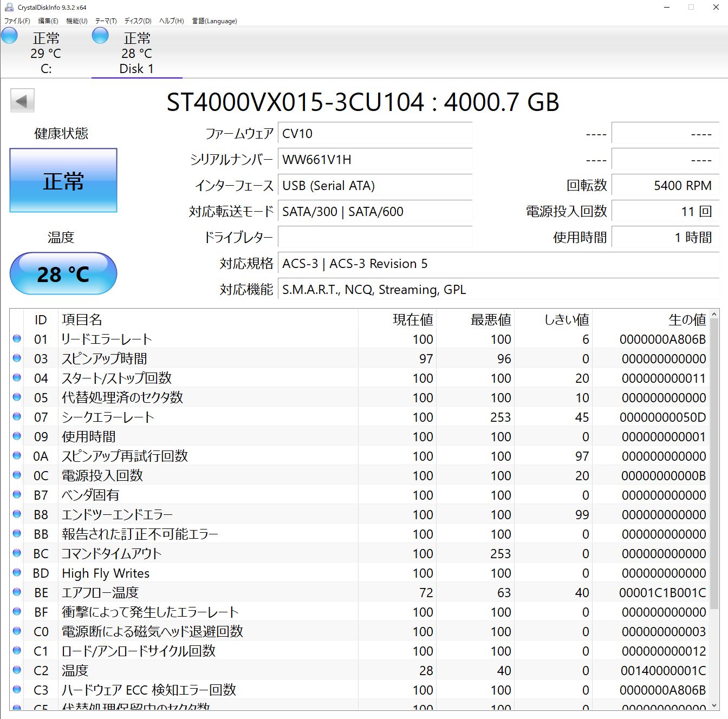This screenshot has height=719, width=728.
Task: Click the 28 °C temperature button
Action: (x=63, y=273)
